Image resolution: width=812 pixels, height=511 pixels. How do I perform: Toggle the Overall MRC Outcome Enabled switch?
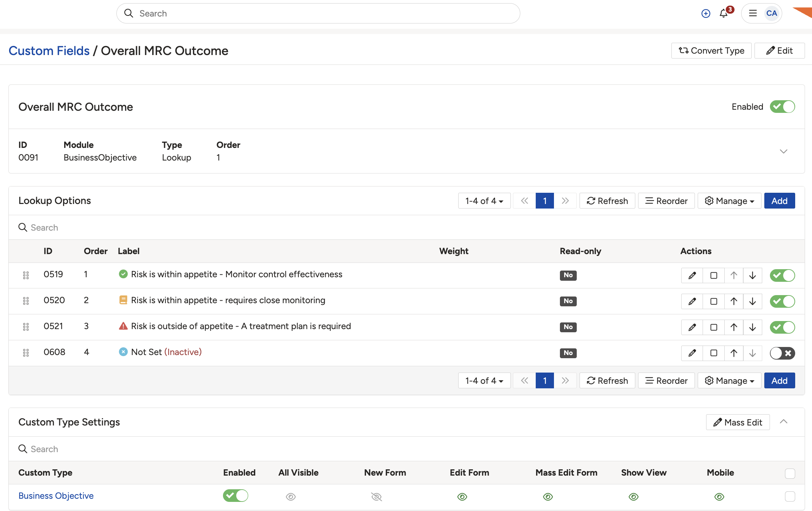782,107
